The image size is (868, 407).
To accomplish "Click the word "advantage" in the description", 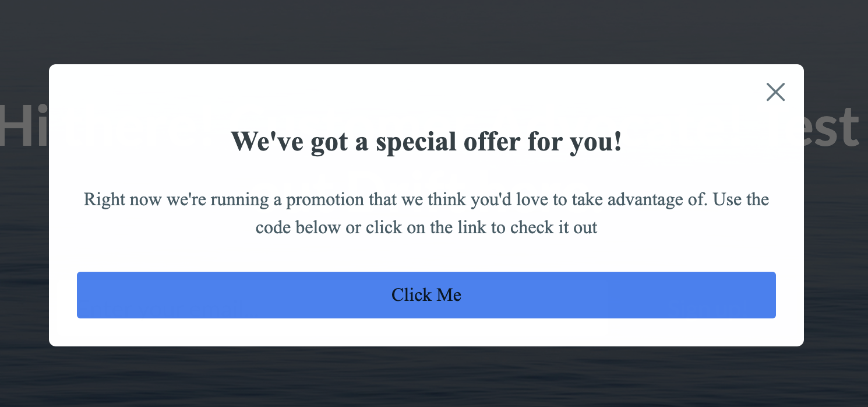I will (x=635, y=199).
